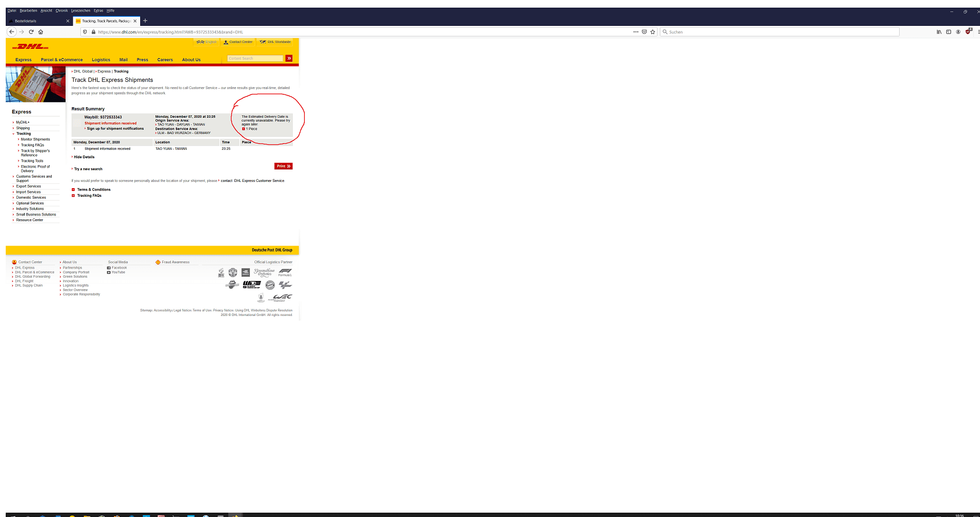
Task: Click the Print button
Action: [283, 166]
